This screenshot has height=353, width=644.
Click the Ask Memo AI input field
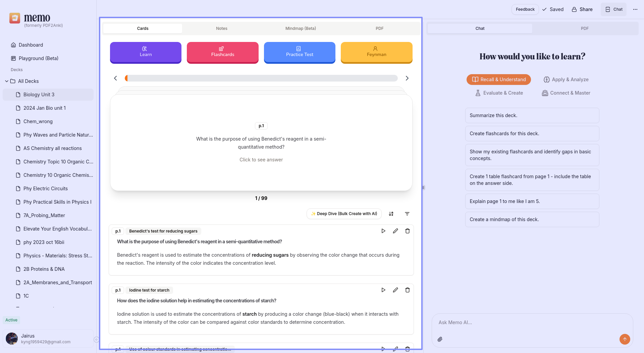(532, 322)
